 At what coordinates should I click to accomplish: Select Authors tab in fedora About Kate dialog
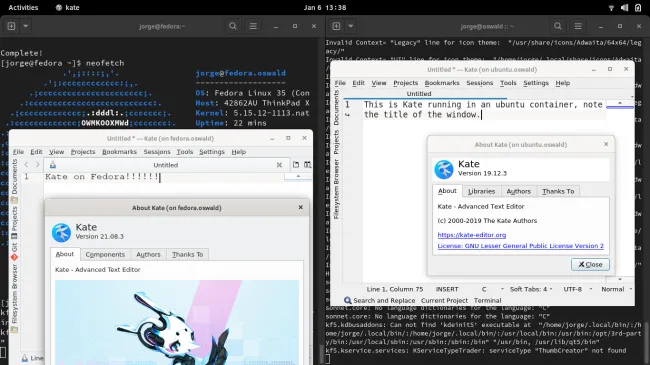click(148, 255)
